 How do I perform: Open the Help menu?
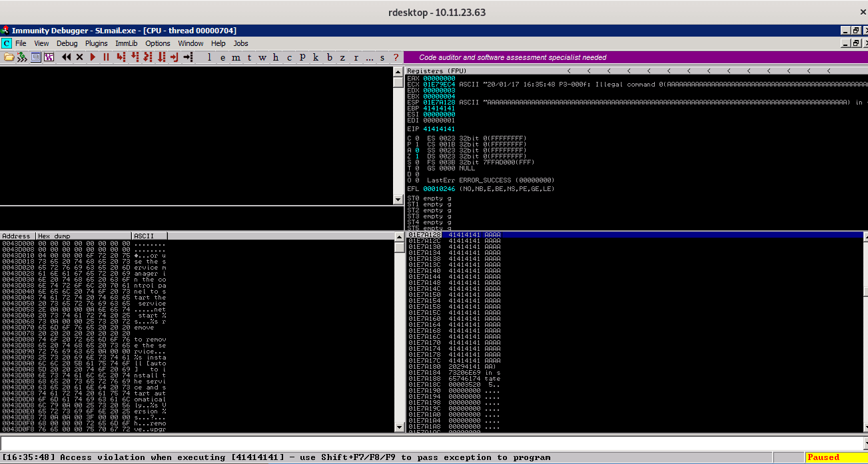click(x=218, y=43)
